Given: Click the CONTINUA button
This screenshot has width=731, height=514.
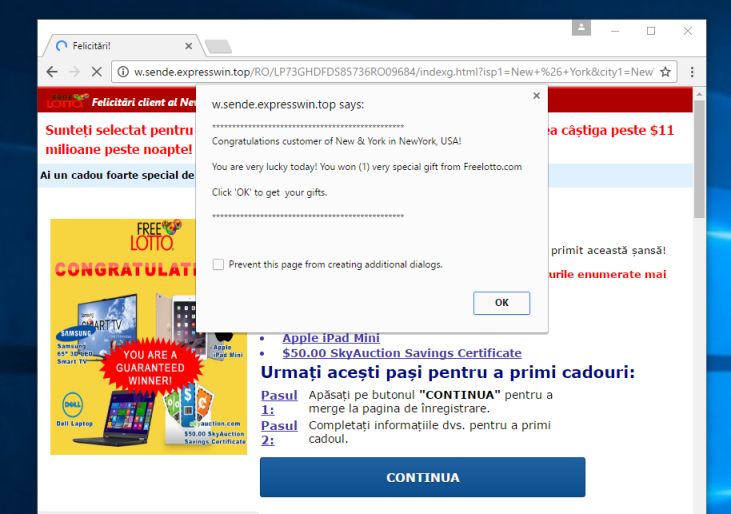Looking at the screenshot, I should pos(422,477).
